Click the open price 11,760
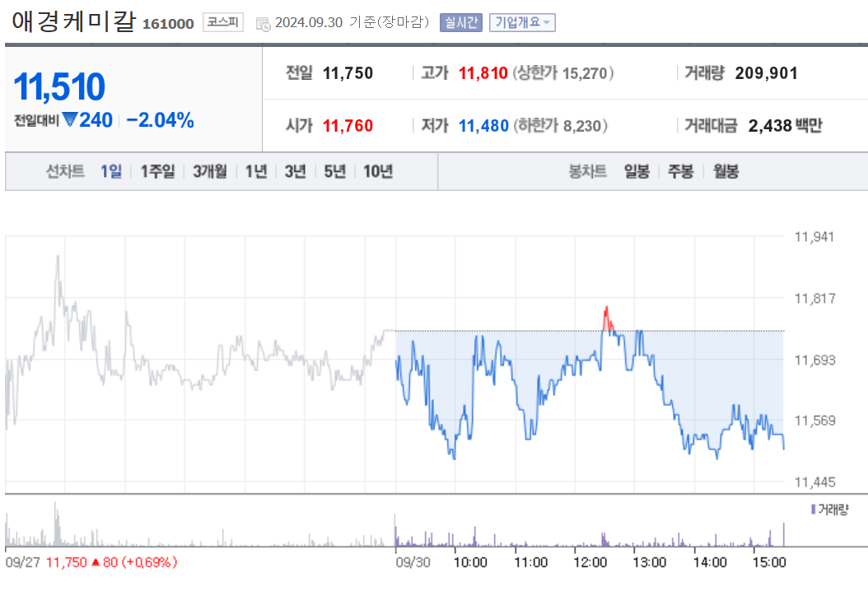This screenshot has height=591, width=868. click(x=348, y=126)
